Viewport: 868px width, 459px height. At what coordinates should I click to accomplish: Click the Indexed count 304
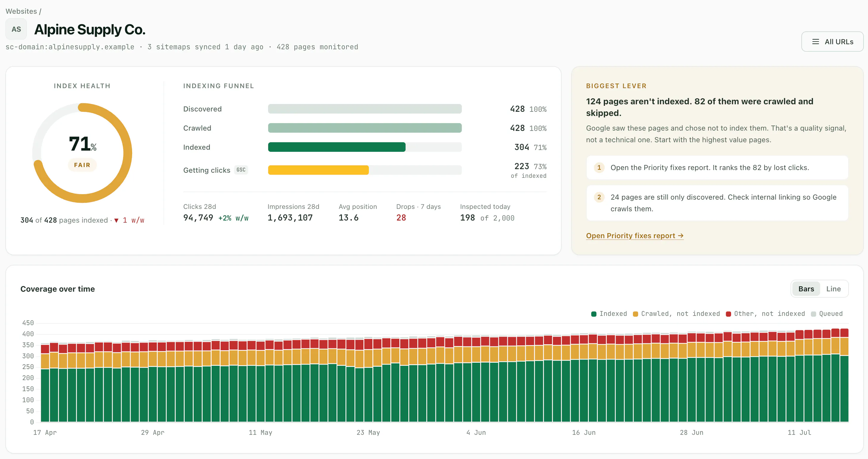[522, 147]
